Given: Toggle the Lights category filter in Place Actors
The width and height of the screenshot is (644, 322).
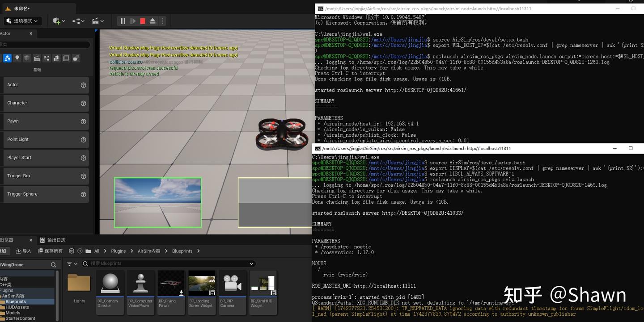Looking at the screenshot, I should [17, 58].
